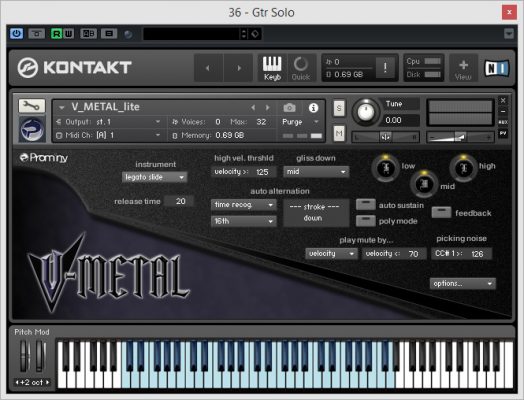Click the NI Native Instruments logo
The height and width of the screenshot is (400, 524).
tap(497, 68)
